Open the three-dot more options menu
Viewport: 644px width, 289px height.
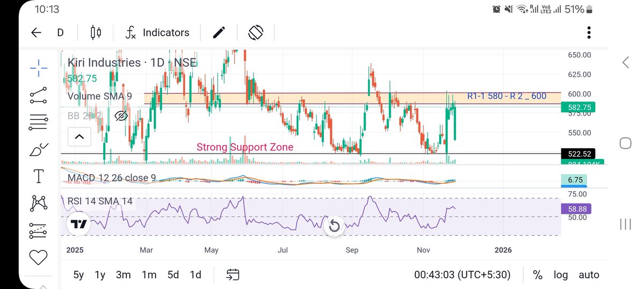tap(589, 33)
